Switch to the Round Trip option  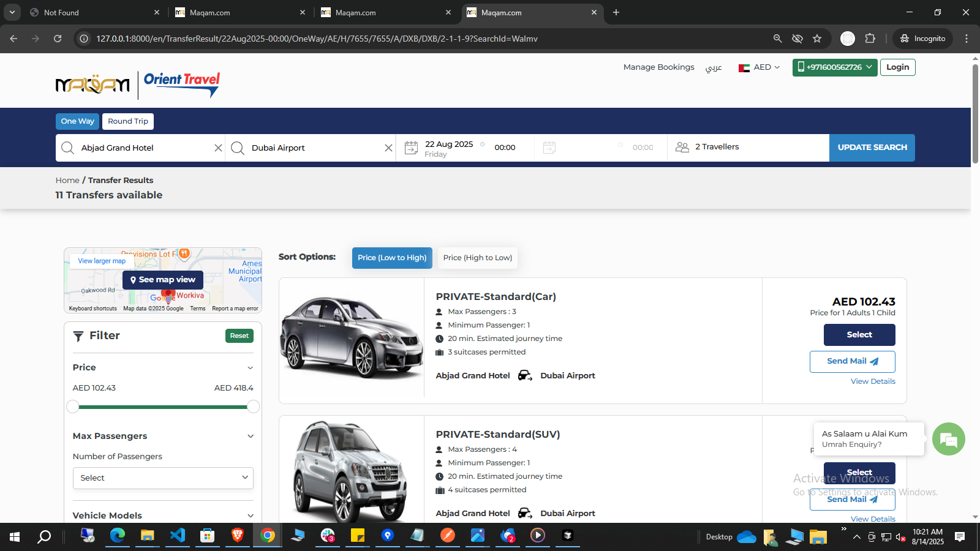[x=128, y=121]
